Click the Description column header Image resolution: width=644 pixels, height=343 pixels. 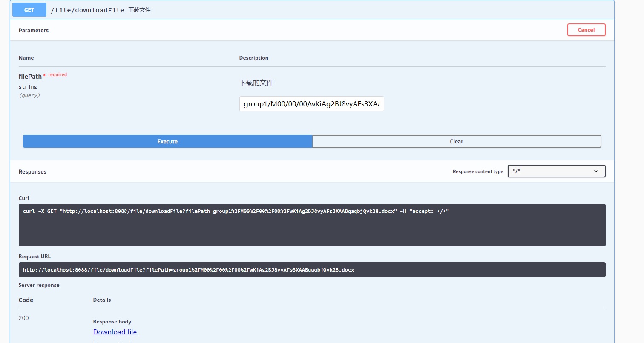[x=254, y=58]
